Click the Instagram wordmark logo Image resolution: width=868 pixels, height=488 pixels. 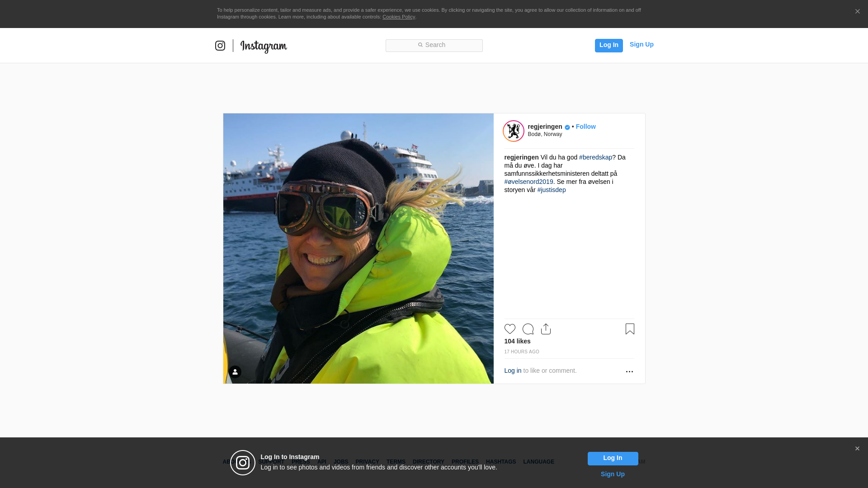[264, 46]
